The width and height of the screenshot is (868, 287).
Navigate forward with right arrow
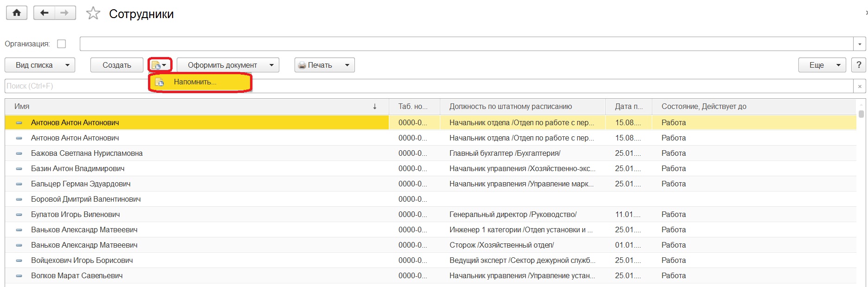(65, 13)
